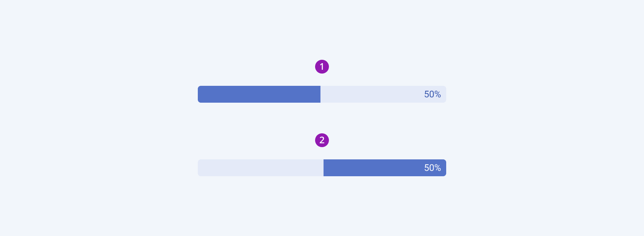The image size is (644, 236).
Task: Click the percent sign in bar 2's label
Action: tap(438, 168)
